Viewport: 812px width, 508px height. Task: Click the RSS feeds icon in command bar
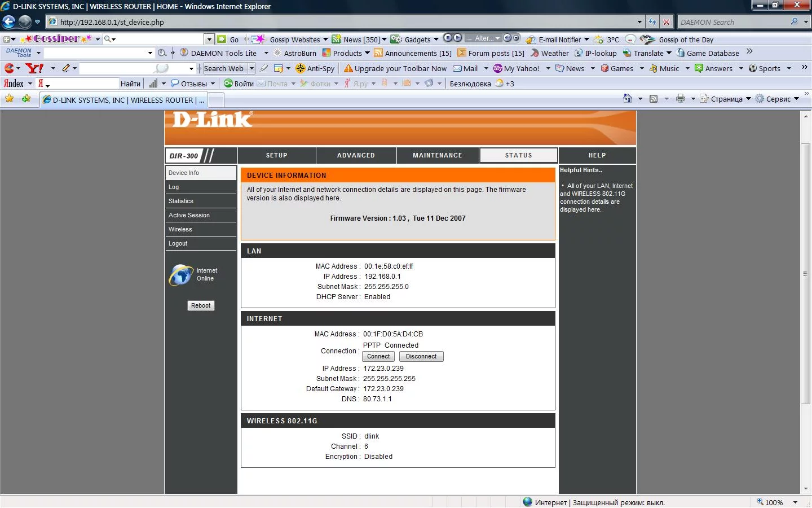tap(654, 99)
